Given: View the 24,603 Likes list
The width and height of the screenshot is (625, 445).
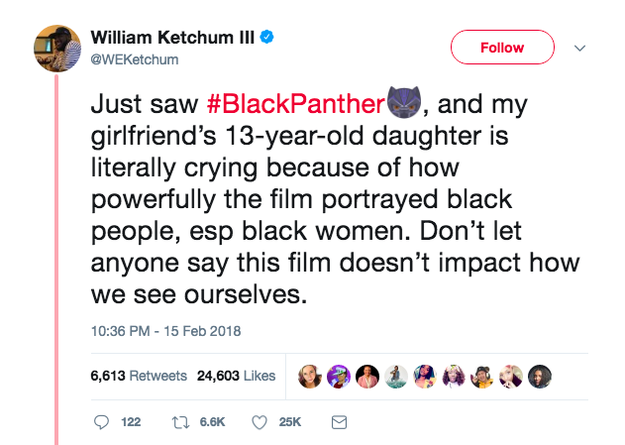Looking at the screenshot, I should [235, 376].
